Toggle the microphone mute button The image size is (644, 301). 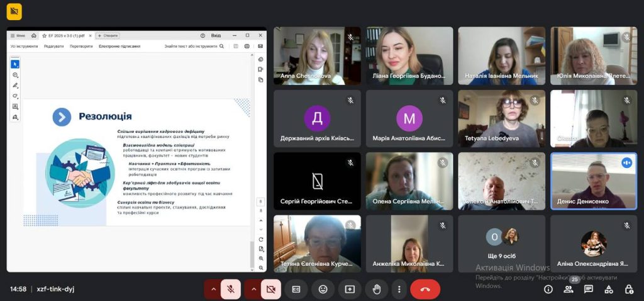coord(231,289)
